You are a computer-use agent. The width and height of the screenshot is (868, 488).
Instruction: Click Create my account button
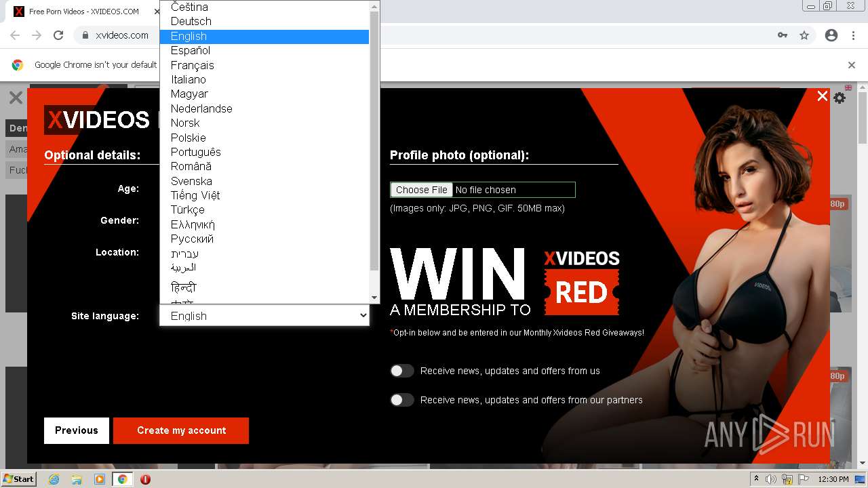pyautogui.click(x=181, y=430)
